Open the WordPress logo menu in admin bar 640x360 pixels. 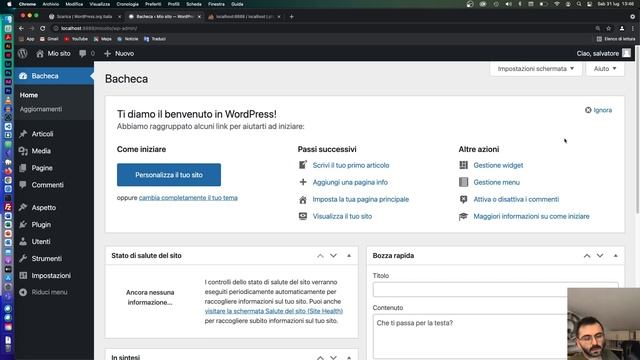click(22, 53)
